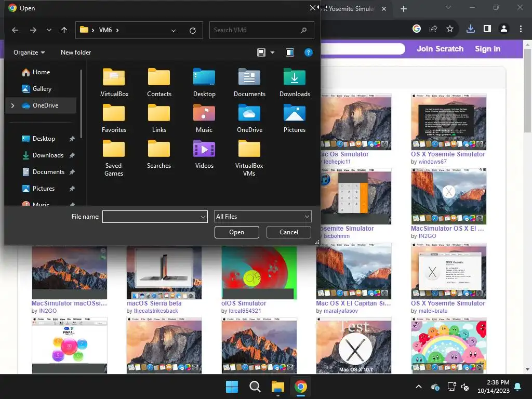Image resolution: width=532 pixels, height=399 pixels.
Task: Expand the File name dropdown arrow
Action: pyautogui.click(x=203, y=217)
